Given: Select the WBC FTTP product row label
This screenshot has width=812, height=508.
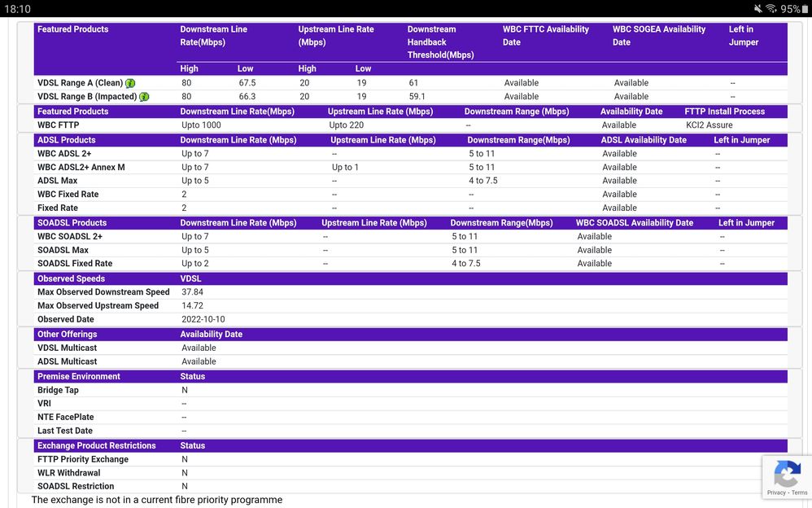Looking at the screenshot, I should coord(59,125).
